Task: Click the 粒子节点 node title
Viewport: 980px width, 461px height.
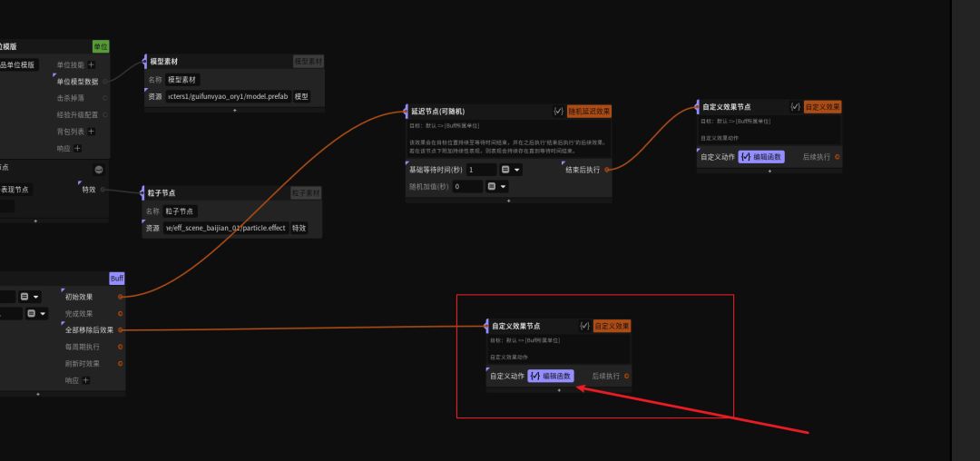Action: (162, 193)
